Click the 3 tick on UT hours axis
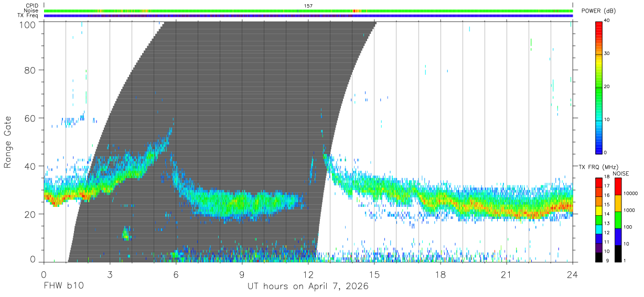Screen dimensions: 644x297 (110, 274)
